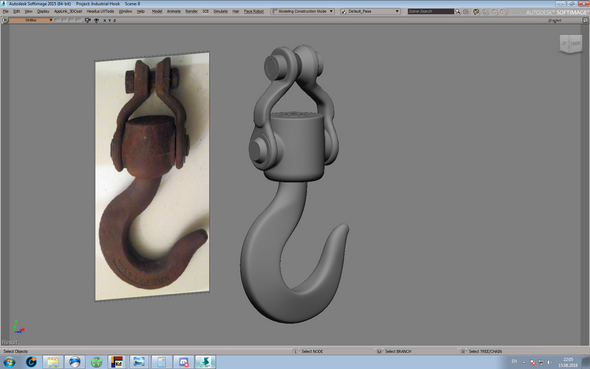Click the XYZ axis indicator
The height and width of the screenshot is (369, 590).
coord(18,327)
